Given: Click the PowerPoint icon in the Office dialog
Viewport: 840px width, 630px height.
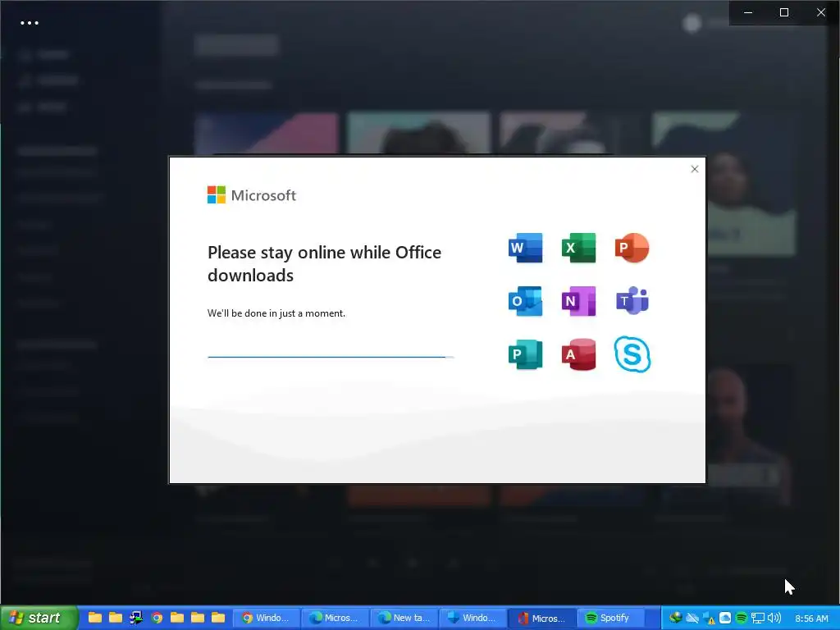Looking at the screenshot, I should click(632, 248).
